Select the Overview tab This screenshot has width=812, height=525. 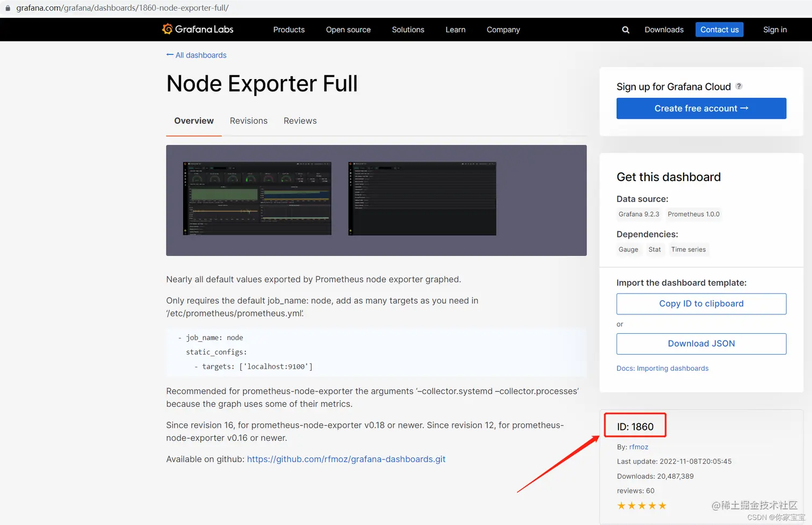pyautogui.click(x=194, y=121)
